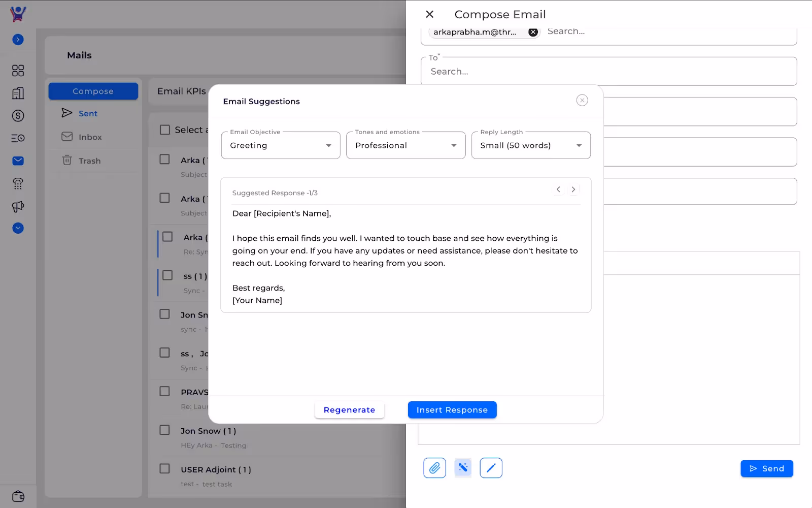Image resolution: width=812 pixels, height=508 pixels.
Task: Click the Inbox envelope icon
Action: point(67,137)
